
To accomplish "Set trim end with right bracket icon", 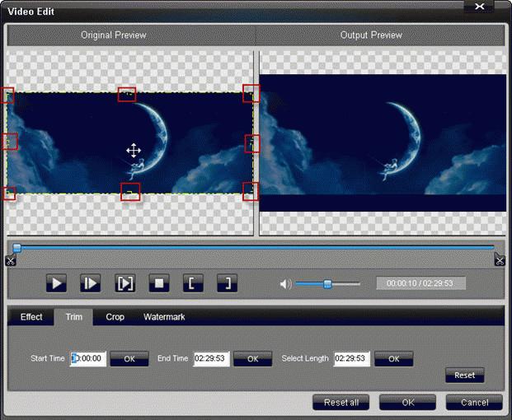I will point(227,283).
